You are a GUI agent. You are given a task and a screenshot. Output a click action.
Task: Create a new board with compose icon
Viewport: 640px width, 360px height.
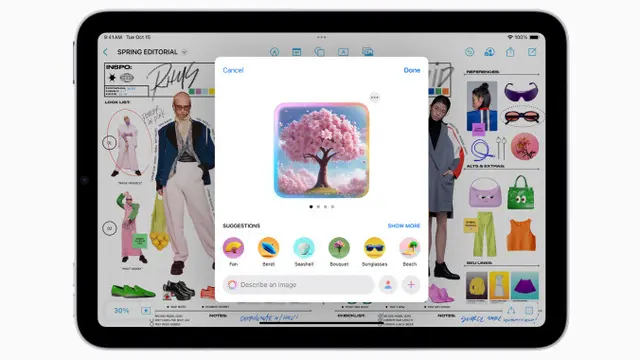click(x=532, y=52)
